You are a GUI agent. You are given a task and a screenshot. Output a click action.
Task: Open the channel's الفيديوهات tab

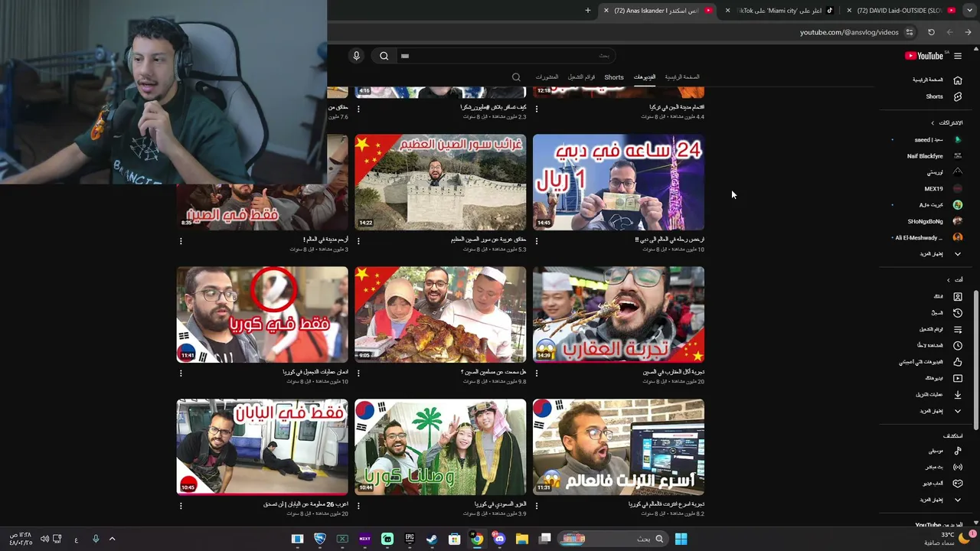(645, 77)
